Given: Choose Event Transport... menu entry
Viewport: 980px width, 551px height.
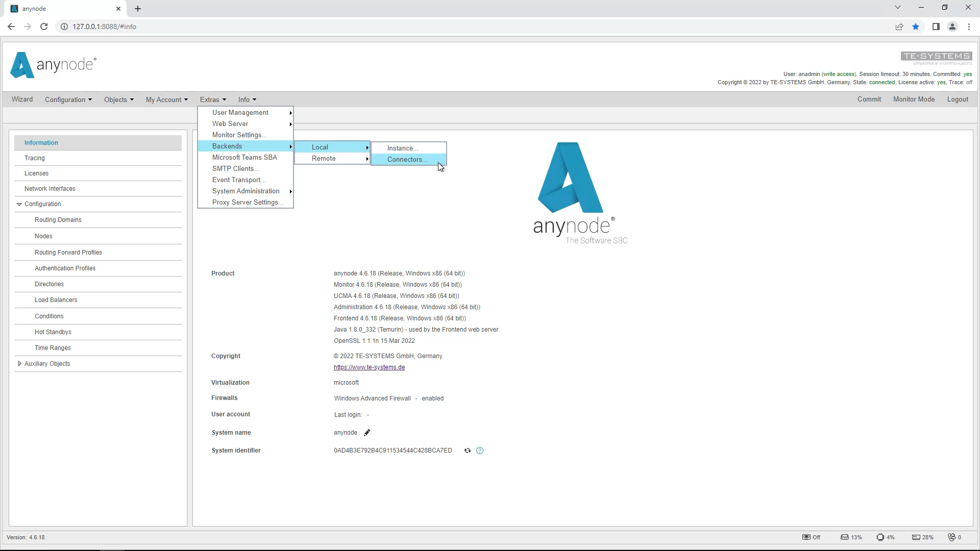Looking at the screenshot, I should tap(246, 180).
